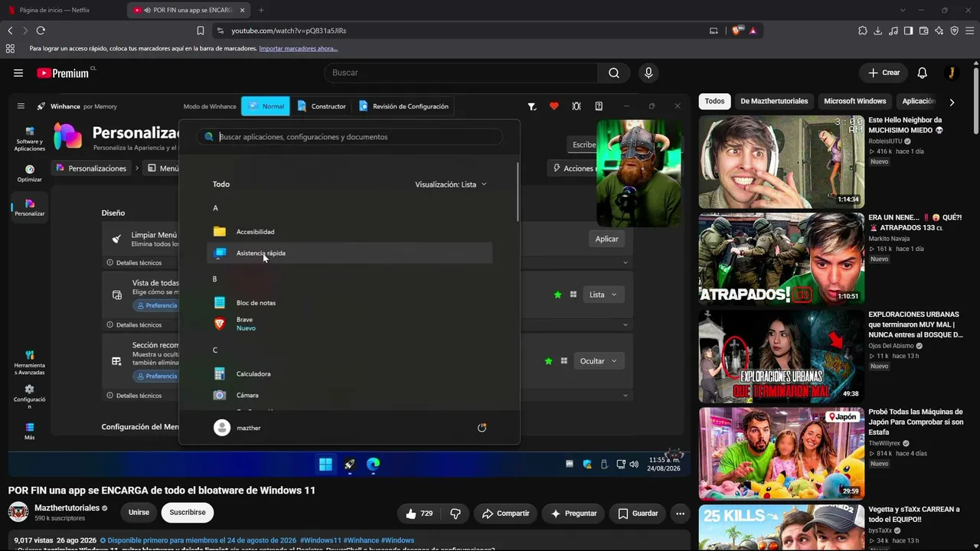Select the Todos filter chip
This screenshot has width=980, height=551.
(x=714, y=101)
